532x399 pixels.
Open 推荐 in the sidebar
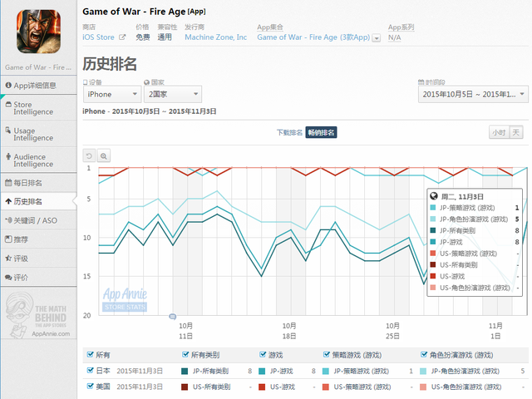point(38,239)
